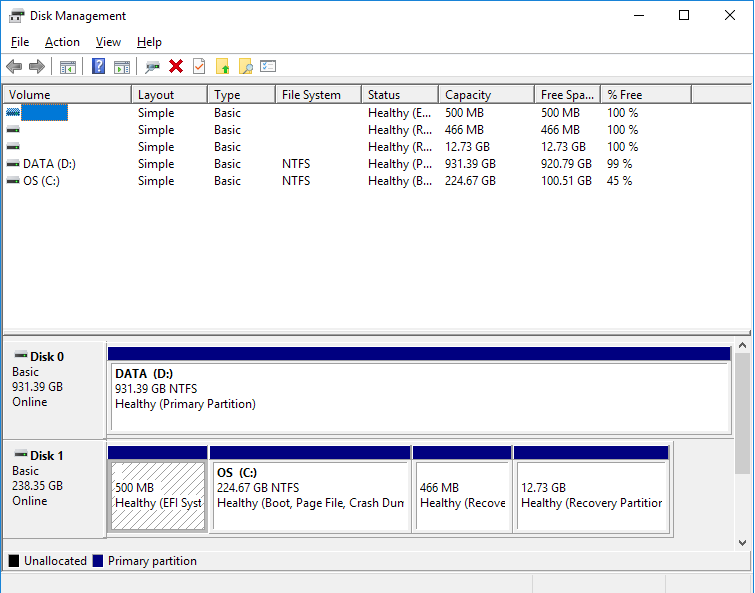Click the Forward arrow toolbar icon
This screenshot has height=593, width=755.
tap(37, 66)
